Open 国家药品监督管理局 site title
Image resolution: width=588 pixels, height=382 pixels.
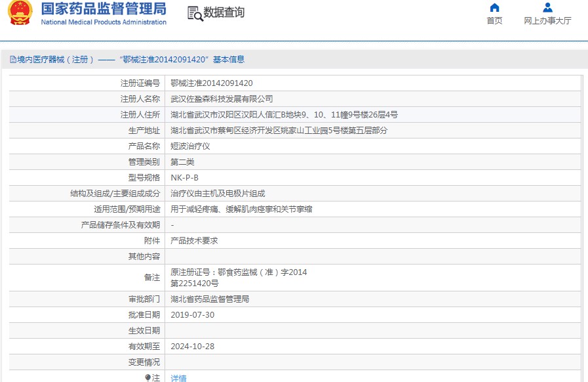[x=104, y=9]
